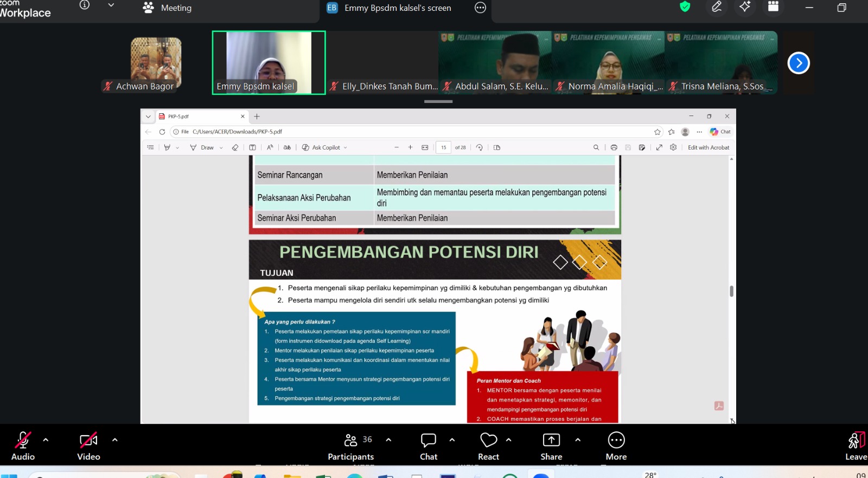Leave the Zoom meeting
Image resolution: width=868 pixels, height=478 pixels.
click(857, 447)
